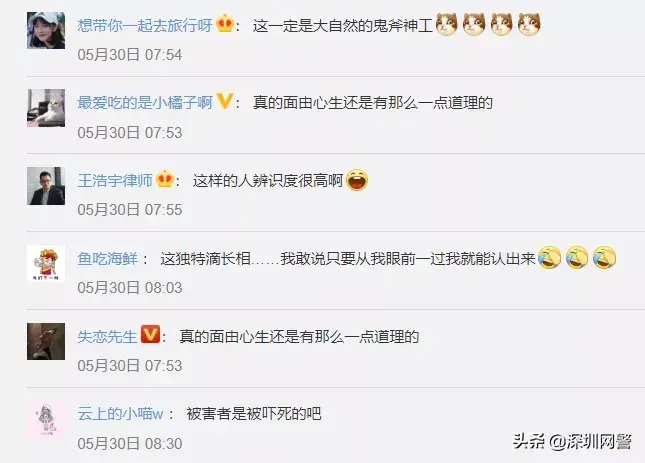Click the last cat emoji in the first comment
Image resolution: width=645 pixels, height=463 pixels.
(529, 24)
